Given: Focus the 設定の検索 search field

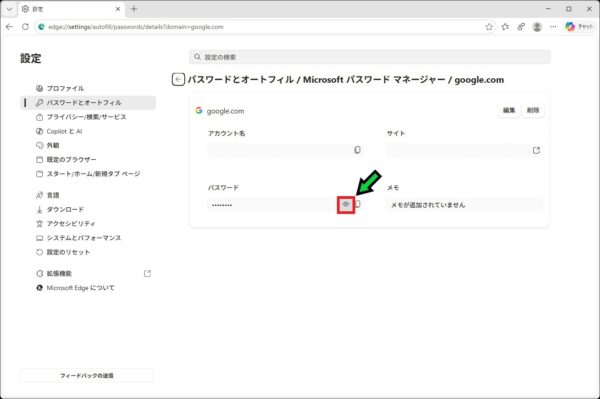Looking at the screenshot, I should point(370,57).
